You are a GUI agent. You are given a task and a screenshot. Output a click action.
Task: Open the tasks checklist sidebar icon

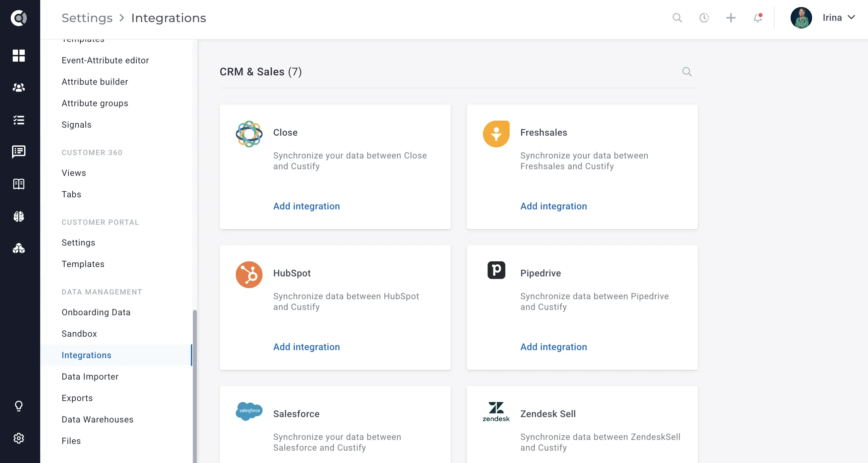tap(18, 120)
